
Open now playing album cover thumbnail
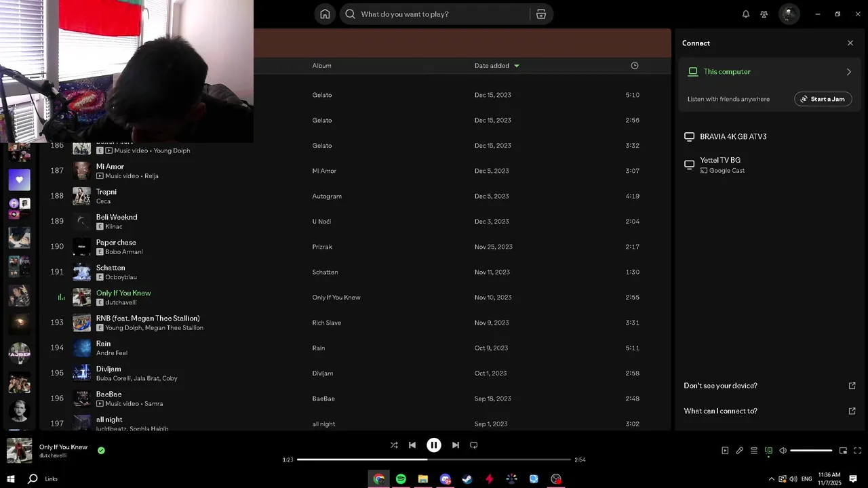19,451
